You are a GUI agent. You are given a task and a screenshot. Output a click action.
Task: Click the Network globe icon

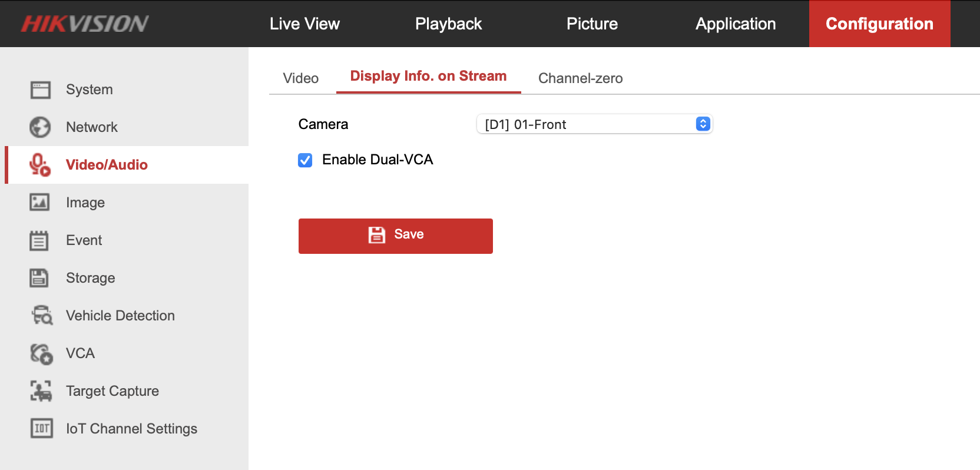point(40,127)
